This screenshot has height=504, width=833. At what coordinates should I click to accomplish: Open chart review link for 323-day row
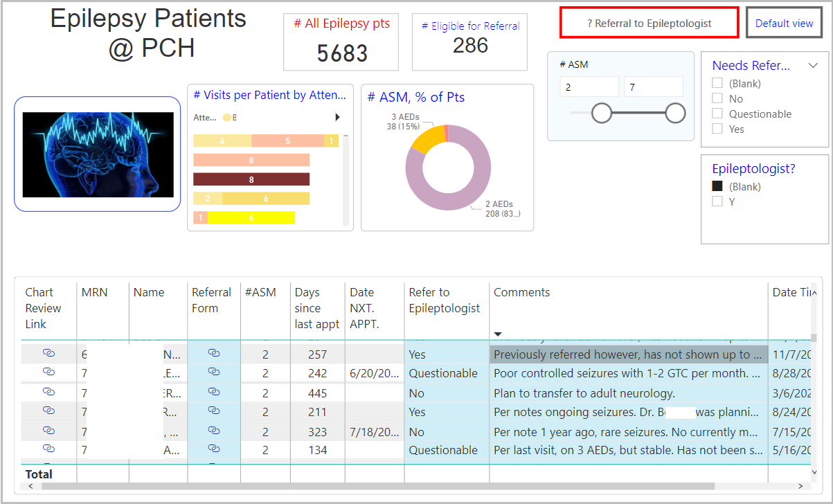click(48, 431)
